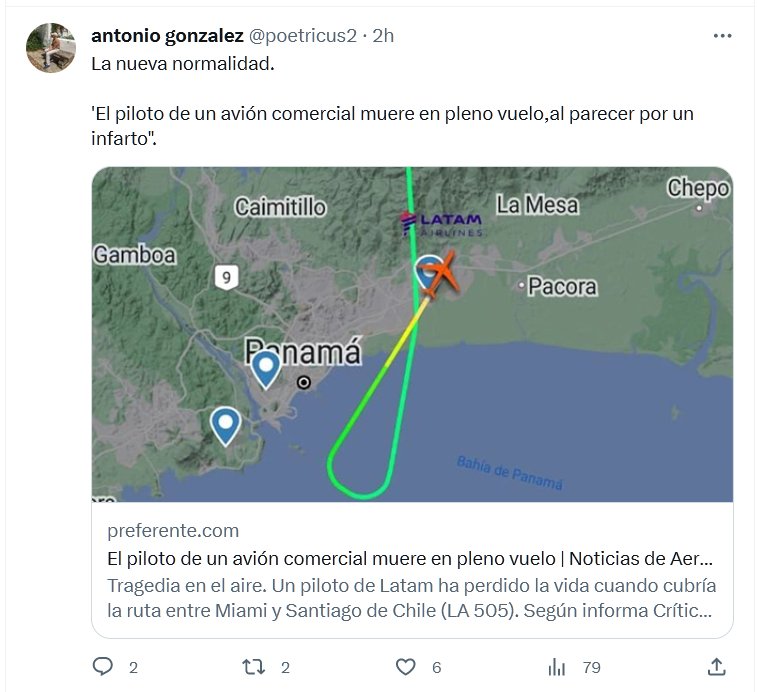Click the LATAM Airlines logo on map
This screenshot has width=758, height=692.
point(441,223)
